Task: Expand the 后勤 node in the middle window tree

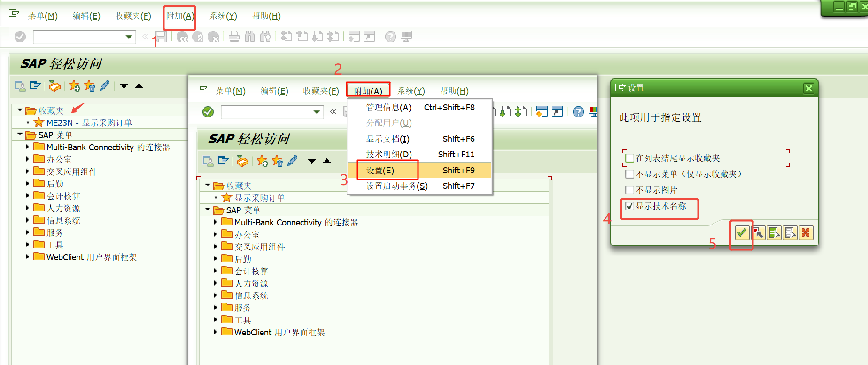Action: tap(216, 259)
